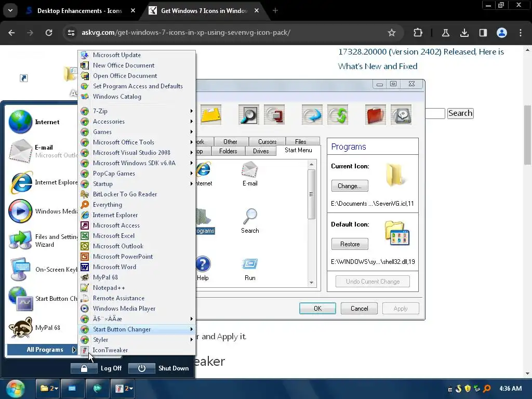This screenshot has width=532, height=399.
Task: Click the yellow folder icon in IconTweaker toolbar
Action: tap(211, 115)
